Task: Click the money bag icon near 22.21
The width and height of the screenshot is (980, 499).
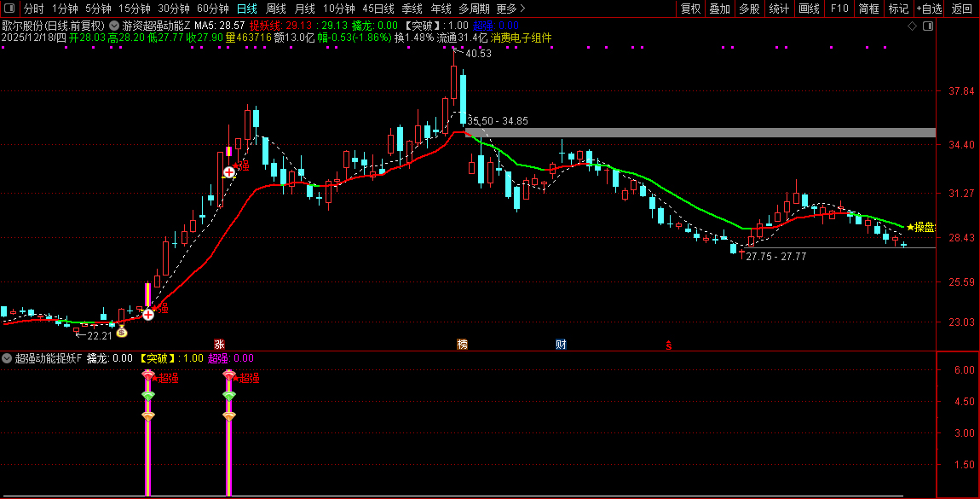Action: click(122, 332)
